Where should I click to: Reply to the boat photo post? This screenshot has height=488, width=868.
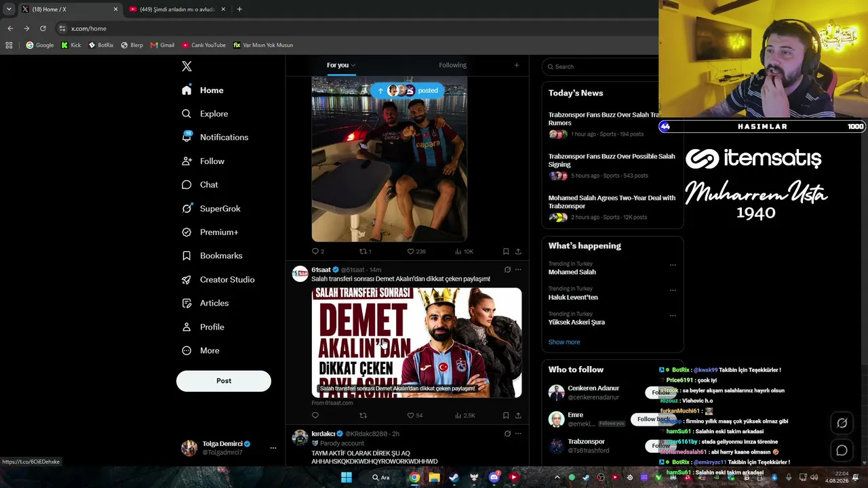(x=317, y=251)
